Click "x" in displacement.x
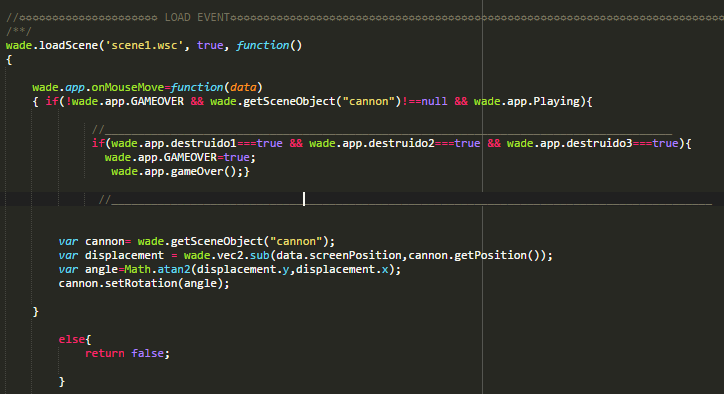This screenshot has height=394, width=724. (385, 270)
